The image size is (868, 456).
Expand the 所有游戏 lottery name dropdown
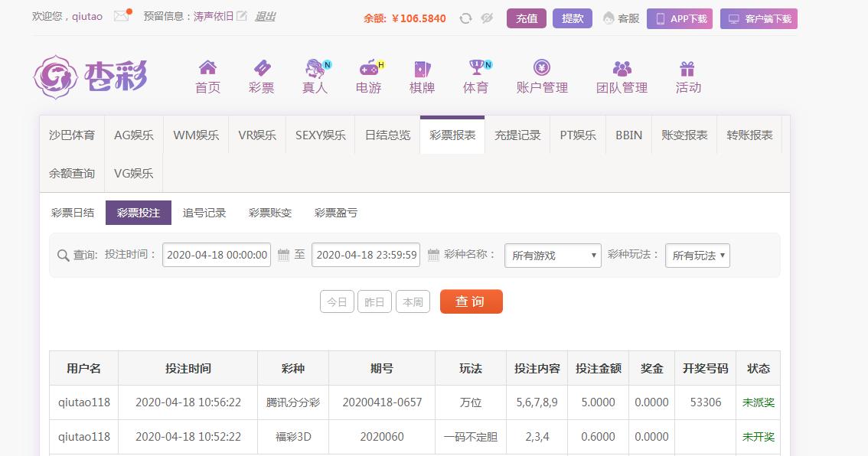click(x=553, y=256)
